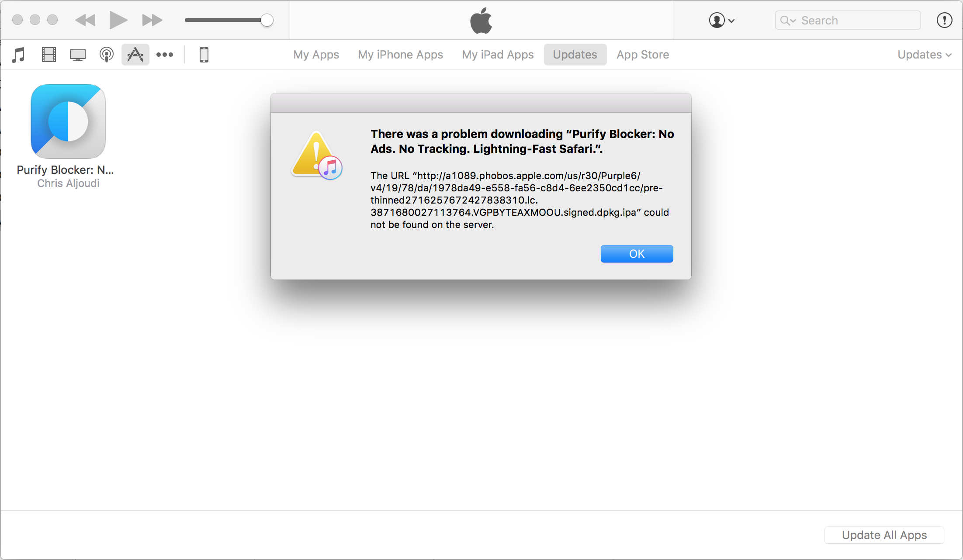Select the Apps library icon

coord(135,55)
